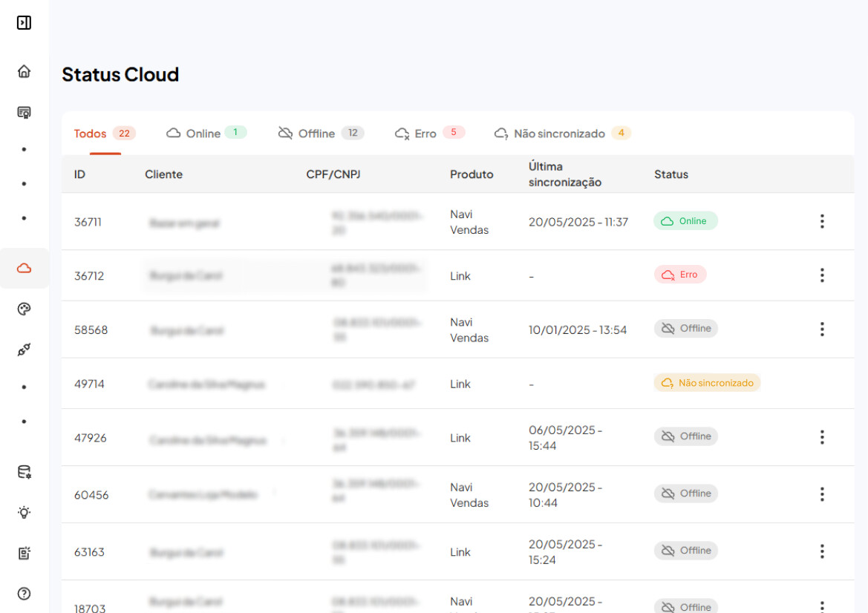Open the Home icon in sidebar

[x=24, y=71]
